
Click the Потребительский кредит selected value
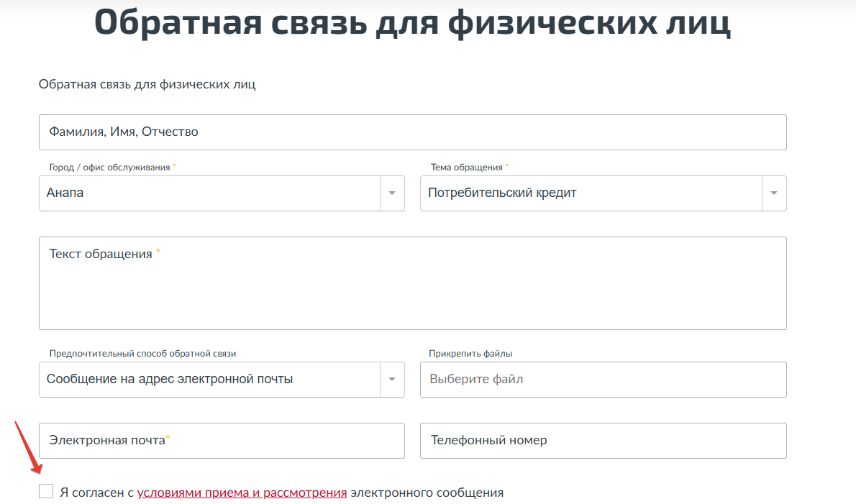point(502,193)
